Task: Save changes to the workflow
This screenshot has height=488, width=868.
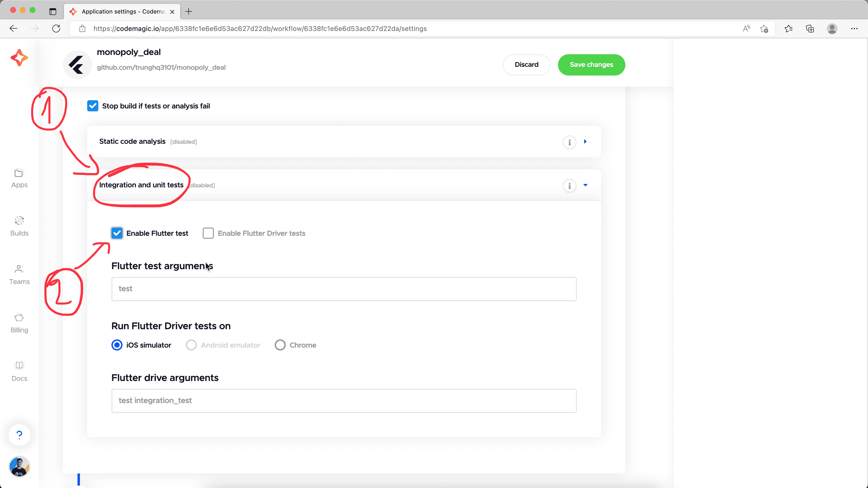Action: point(591,65)
